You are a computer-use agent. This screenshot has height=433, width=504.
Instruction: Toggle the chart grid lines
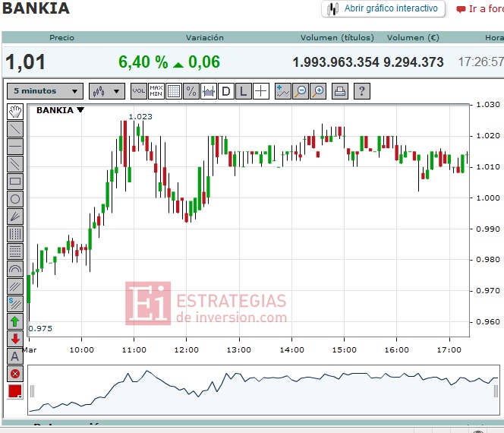coord(174,91)
